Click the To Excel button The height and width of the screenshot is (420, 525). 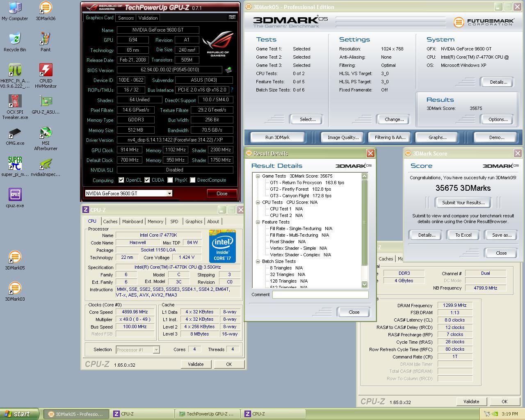point(463,235)
